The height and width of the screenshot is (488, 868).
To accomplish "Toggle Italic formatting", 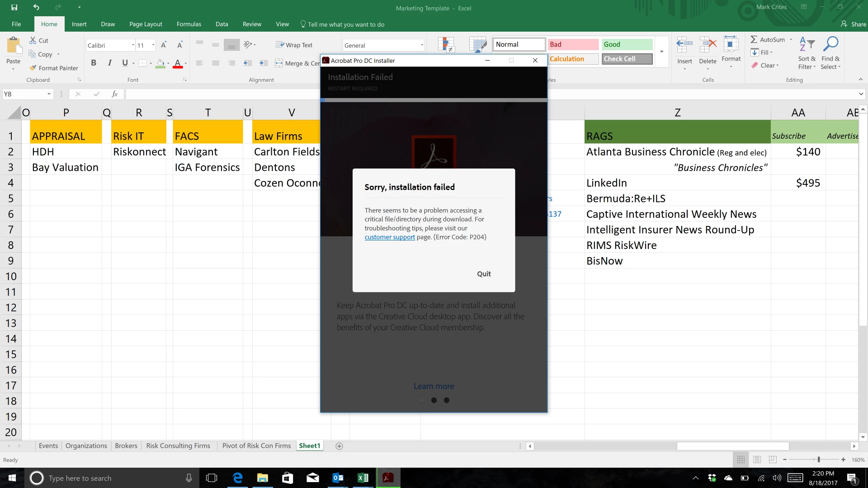I will point(109,63).
